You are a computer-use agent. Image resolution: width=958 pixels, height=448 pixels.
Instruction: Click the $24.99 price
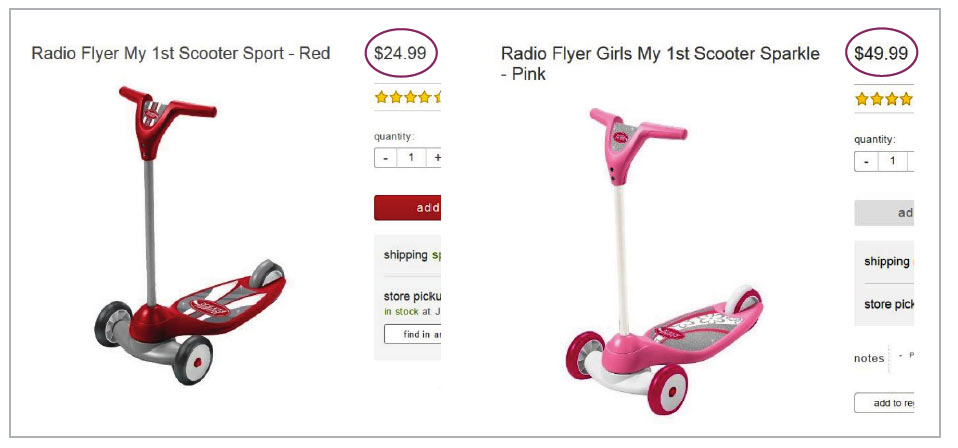tap(400, 53)
